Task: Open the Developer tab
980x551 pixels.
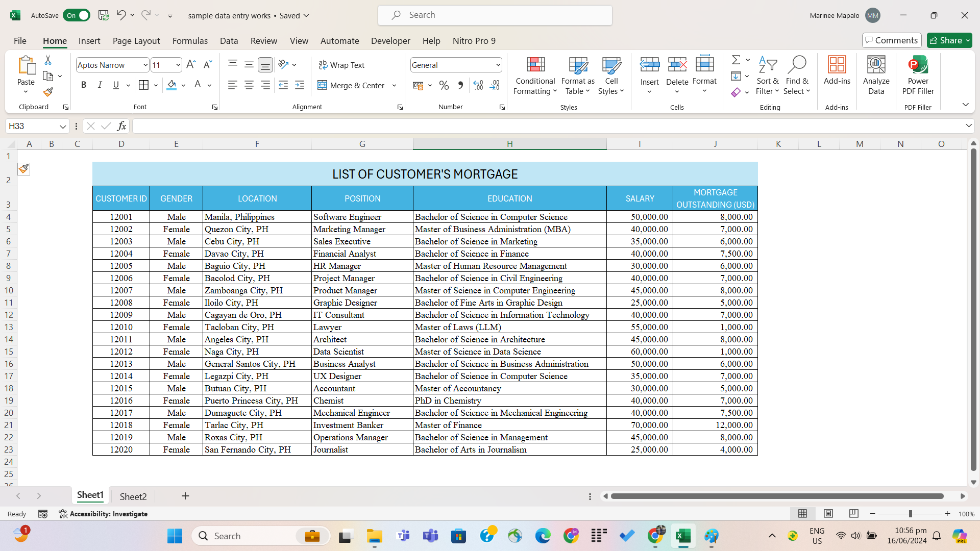Action: pos(390,41)
